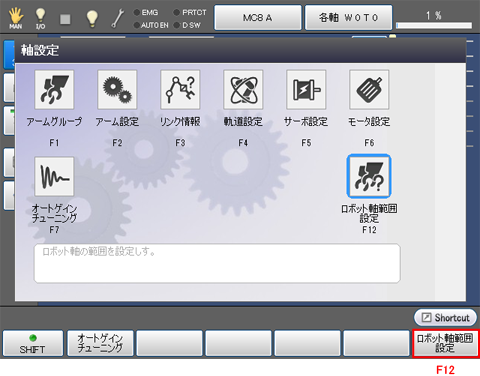Viewport: 480px width, 376px height.
Task: Click the bottom ロボット軸範囲設定 function key
Action: click(x=445, y=343)
